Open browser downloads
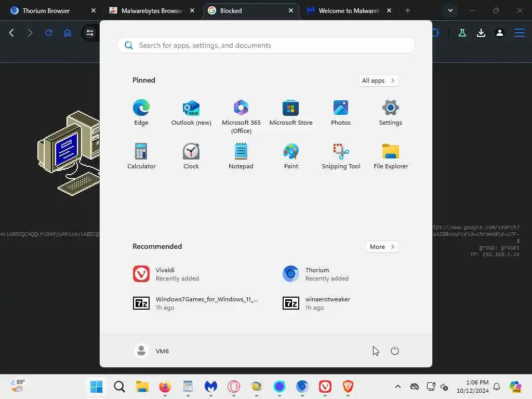 [x=481, y=33]
